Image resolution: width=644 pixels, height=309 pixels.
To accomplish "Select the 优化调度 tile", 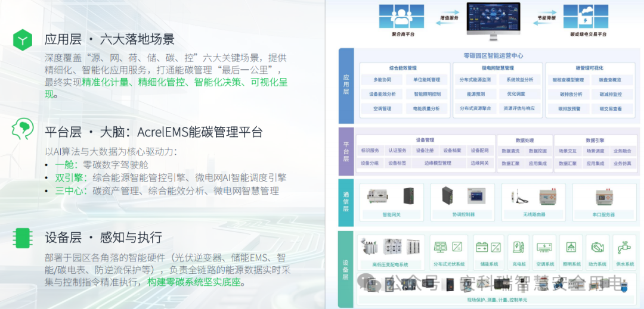I will click(x=519, y=94).
